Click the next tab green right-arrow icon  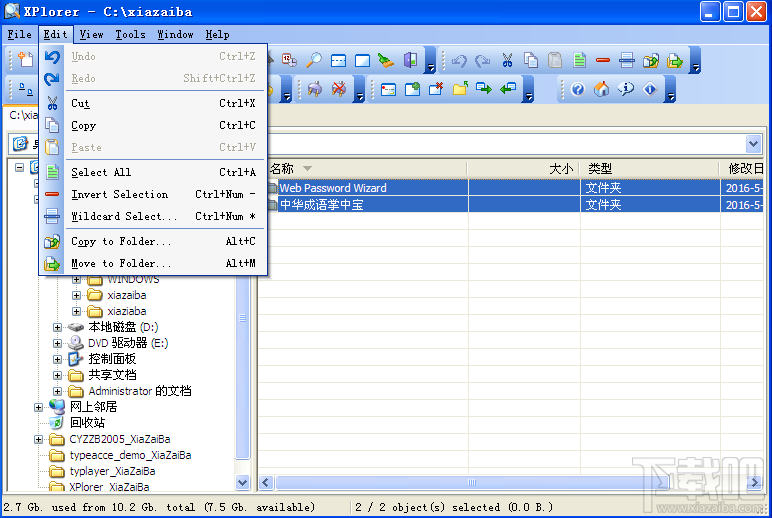click(484, 89)
